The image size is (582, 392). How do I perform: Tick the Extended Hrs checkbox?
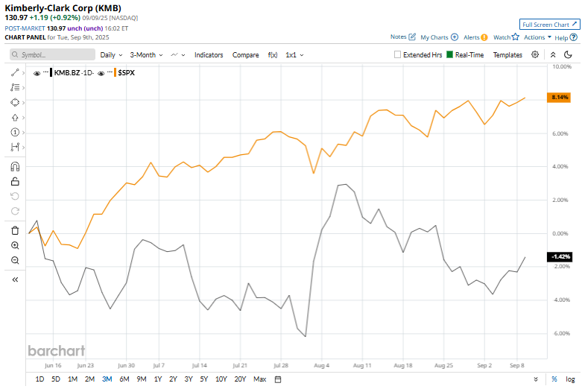pos(397,54)
